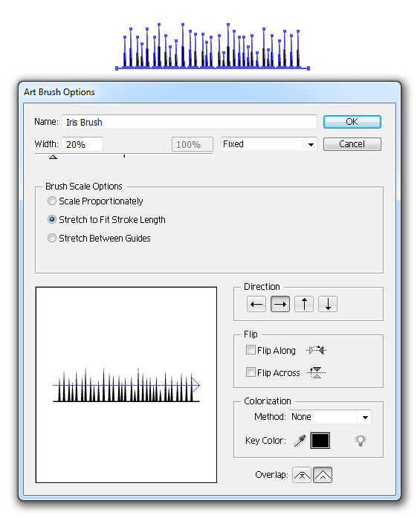Image resolution: width=420 pixels, height=518 pixels.
Task: Open the Fixed width variation dropdown
Action: [269, 144]
